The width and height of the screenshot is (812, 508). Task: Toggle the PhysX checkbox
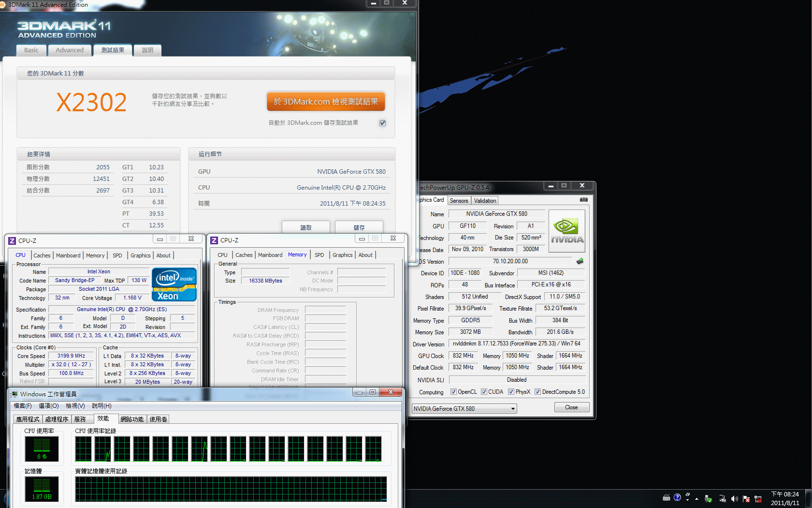[511, 392]
